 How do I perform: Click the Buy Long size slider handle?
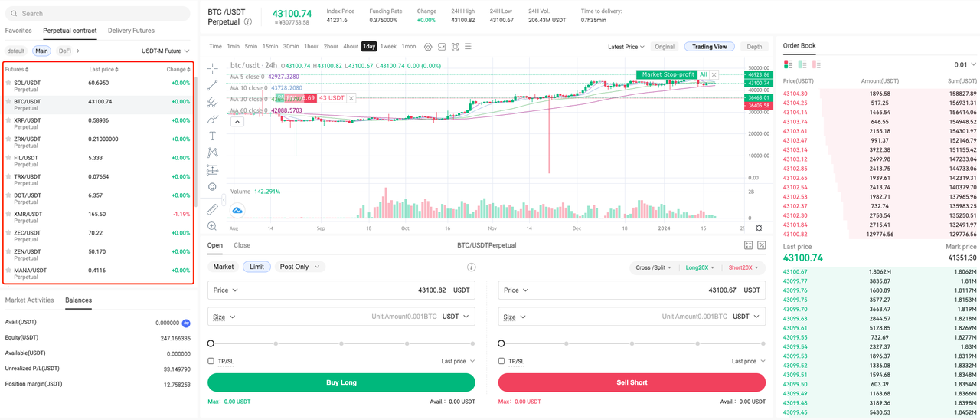coord(211,343)
